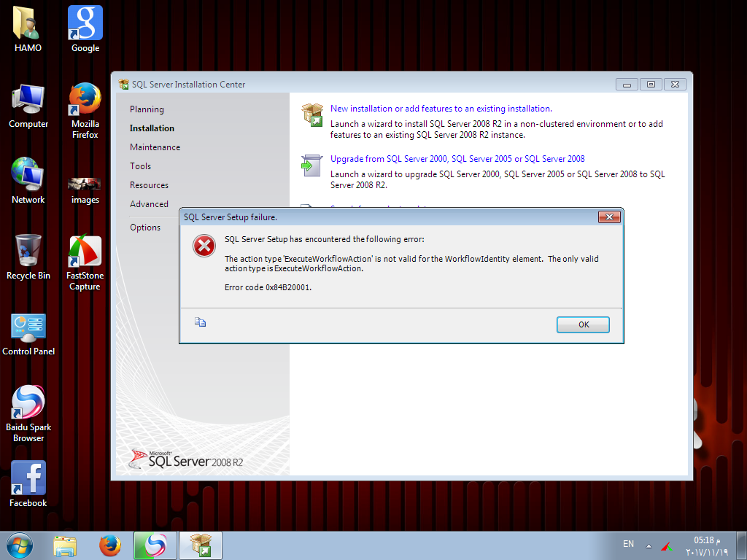The image size is (747, 560).
Task: Click the Show desktop button
Action: coord(742,545)
